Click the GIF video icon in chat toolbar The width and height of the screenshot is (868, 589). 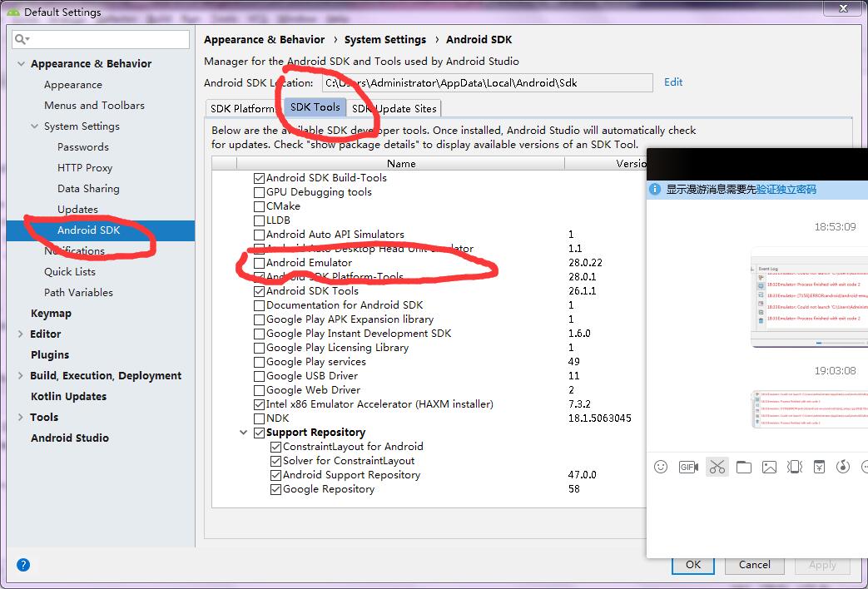click(688, 468)
